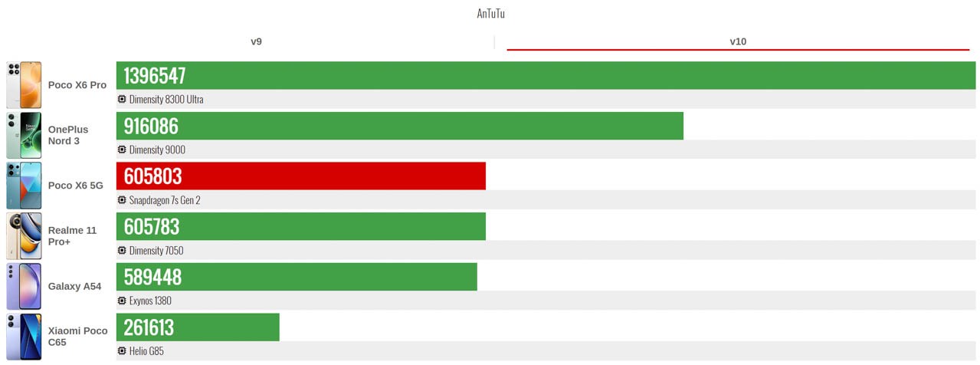Click the chip icon beside Exynos 1380
980x365 pixels.
[x=122, y=301]
